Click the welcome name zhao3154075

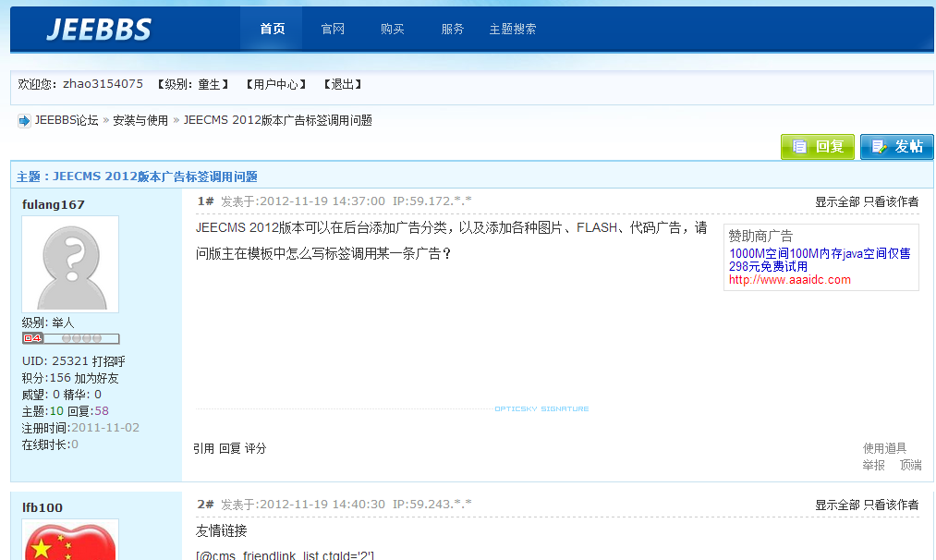(103, 83)
